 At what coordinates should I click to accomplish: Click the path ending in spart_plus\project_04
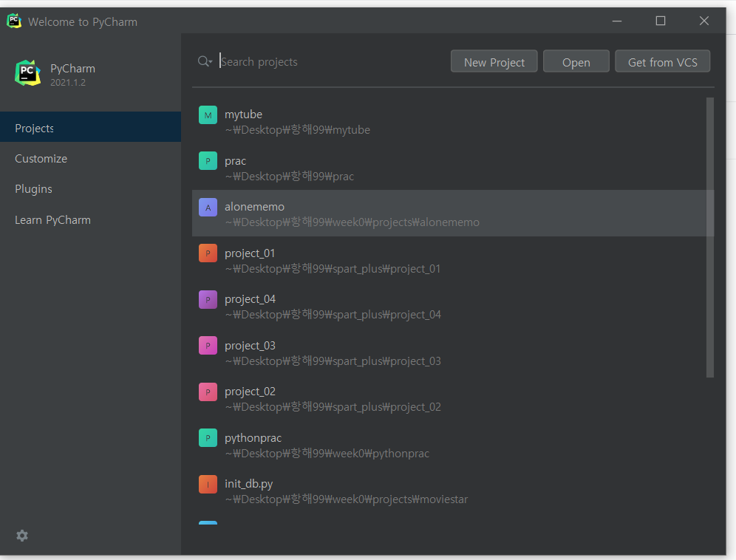point(333,315)
